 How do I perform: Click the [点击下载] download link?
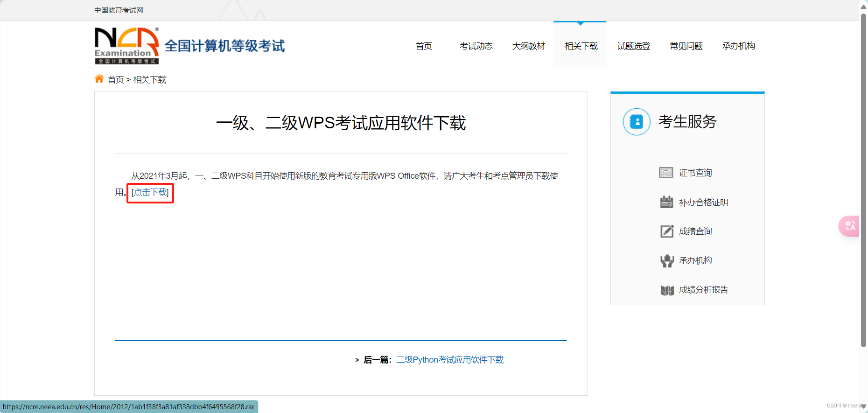point(150,192)
